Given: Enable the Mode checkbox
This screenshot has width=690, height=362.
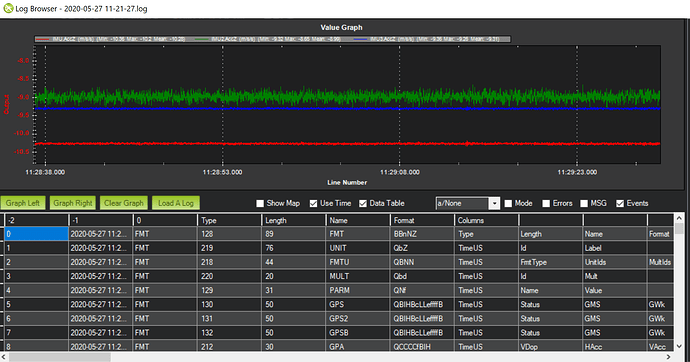Looking at the screenshot, I should click(508, 203).
